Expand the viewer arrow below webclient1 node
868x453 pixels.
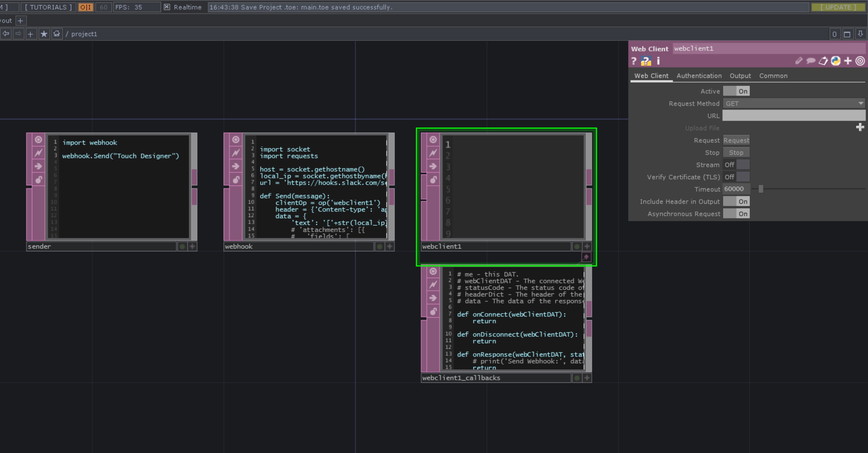(x=586, y=257)
